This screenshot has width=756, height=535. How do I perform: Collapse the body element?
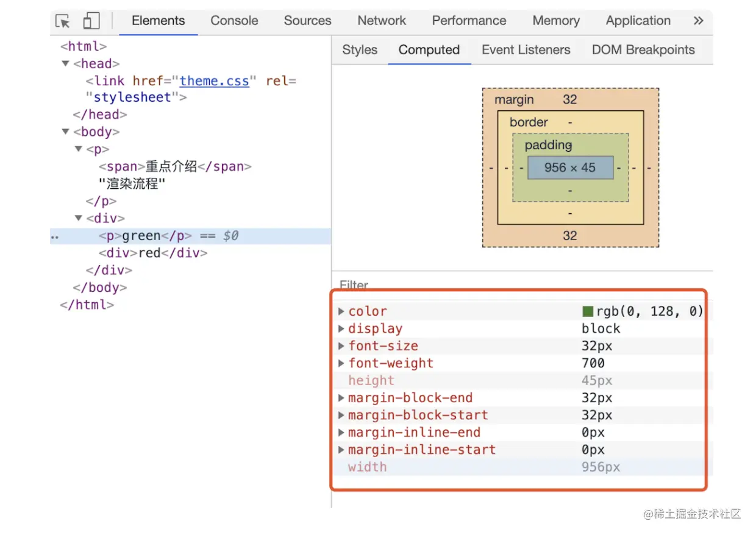coord(66,132)
